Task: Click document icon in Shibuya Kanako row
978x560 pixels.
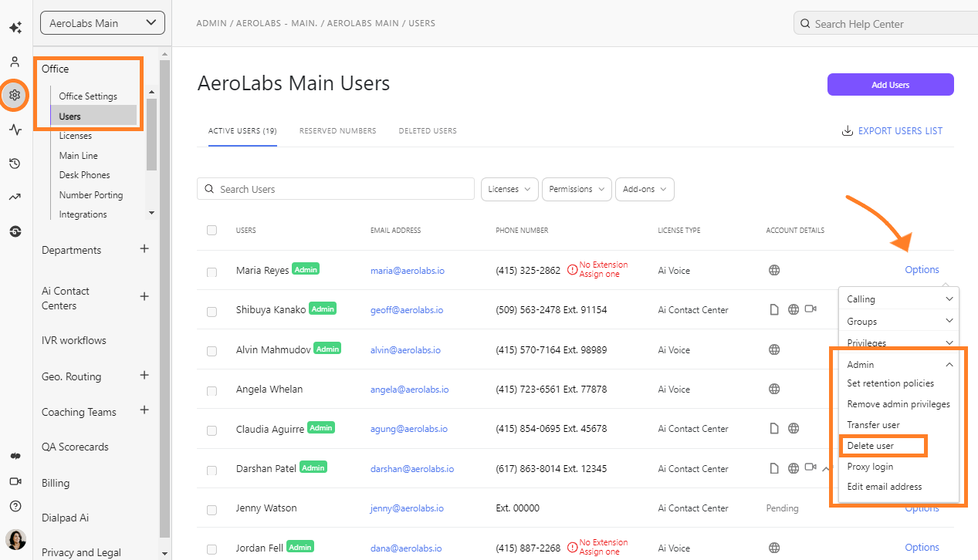Action: point(774,309)
